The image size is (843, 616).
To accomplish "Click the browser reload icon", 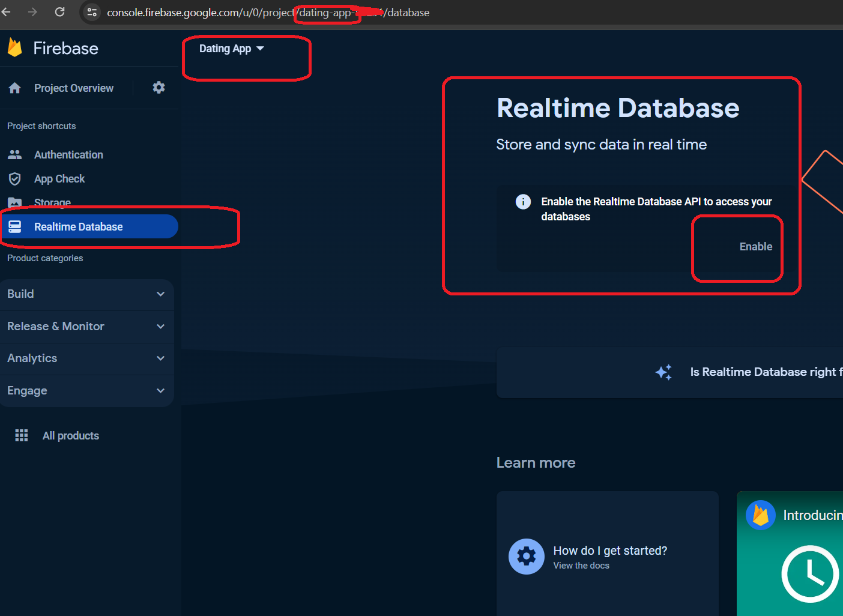I will click(59, 12).
